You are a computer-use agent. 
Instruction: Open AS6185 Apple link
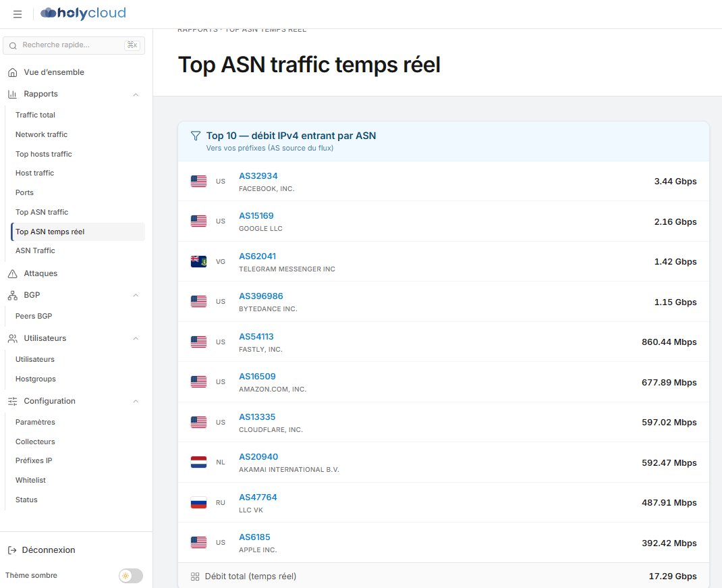coord(254,537)
